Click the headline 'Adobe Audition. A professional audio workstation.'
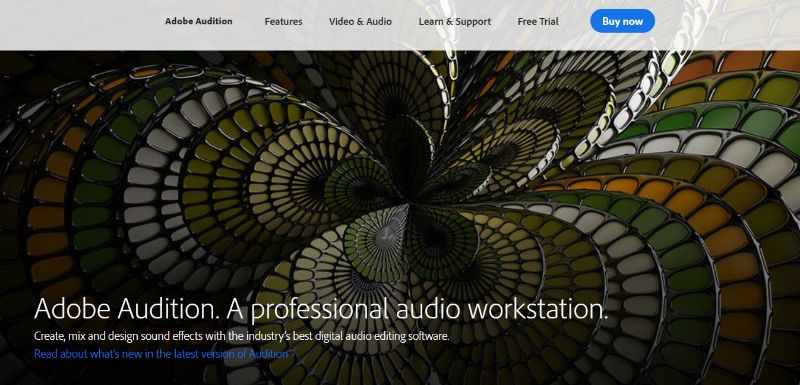 321,309
